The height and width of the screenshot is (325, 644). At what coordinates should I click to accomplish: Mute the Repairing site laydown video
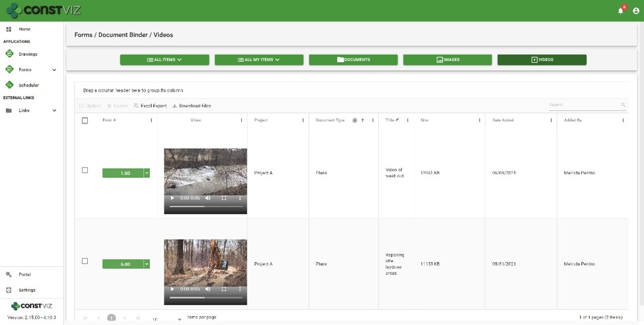pyautogui.click(x=208, y=289)
